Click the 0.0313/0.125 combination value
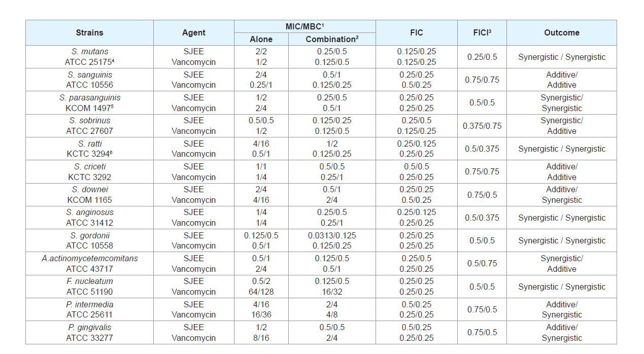 pyautogui.click(x=332, y=235)
